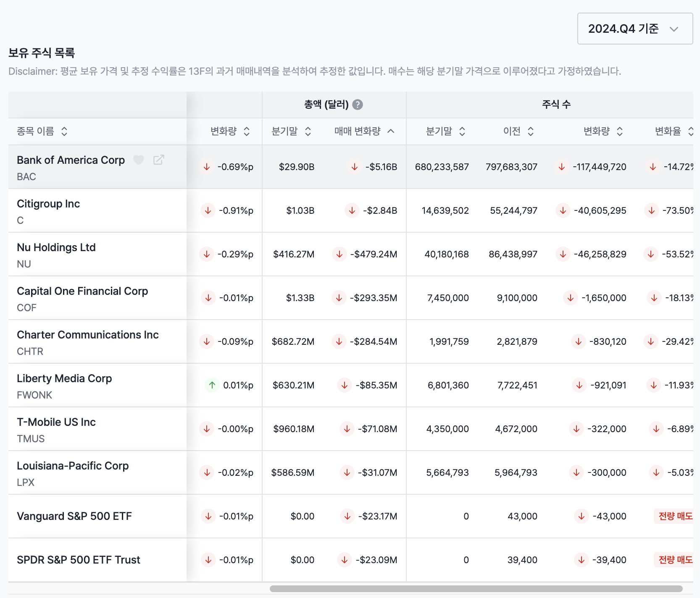Click the $682.72M cell
This screenshot has width=700, height=598.
point(293,341)
